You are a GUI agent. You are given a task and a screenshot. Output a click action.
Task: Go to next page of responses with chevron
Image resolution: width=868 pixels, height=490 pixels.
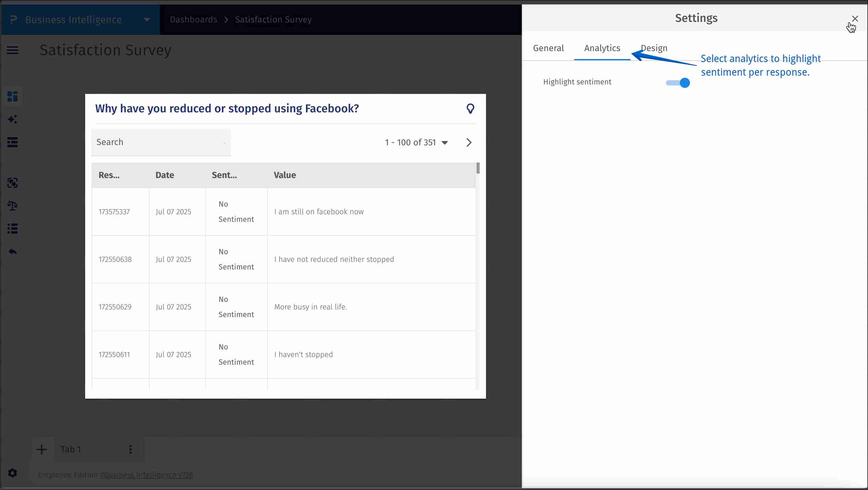(469, 142)
